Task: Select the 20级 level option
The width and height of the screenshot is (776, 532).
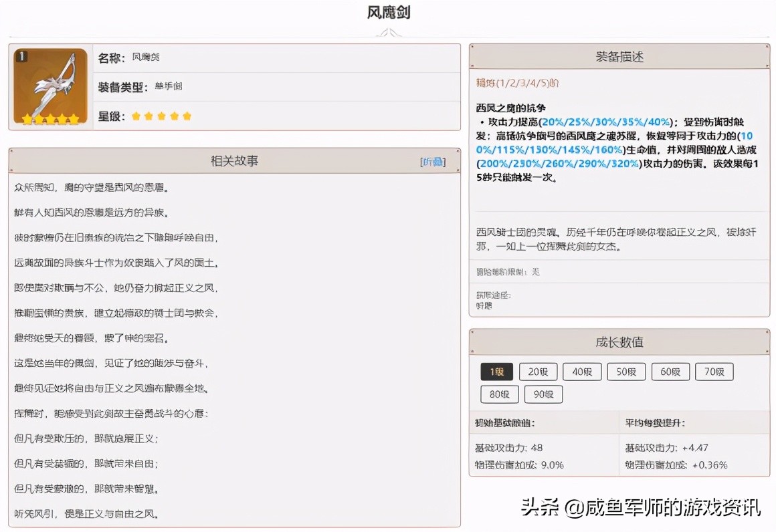Action: point(538,372)
